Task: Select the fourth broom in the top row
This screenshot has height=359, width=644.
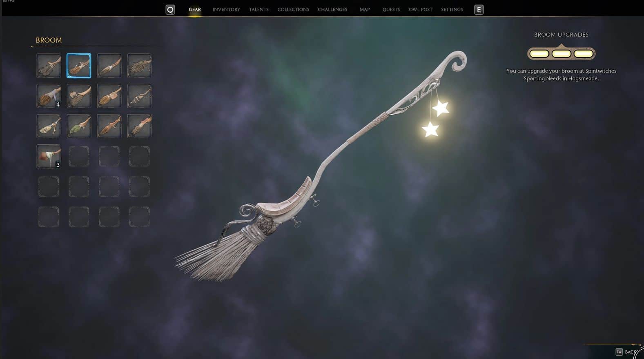Action: point(139,66)
